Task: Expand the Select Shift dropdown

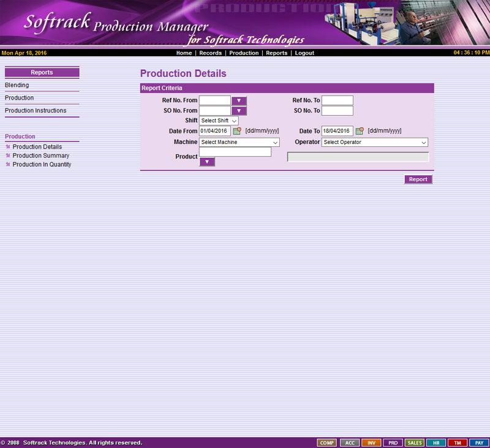Action: (219, 121)
